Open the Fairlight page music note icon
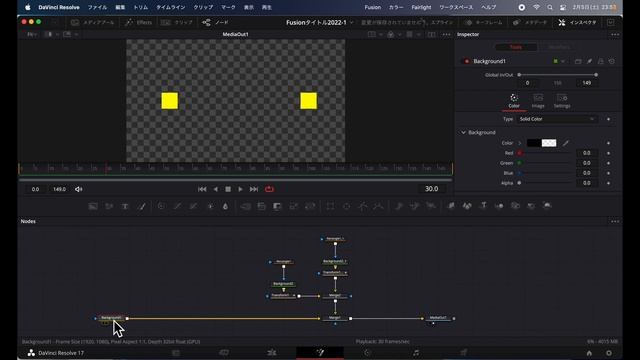640x360 pixels. [416, 353]
